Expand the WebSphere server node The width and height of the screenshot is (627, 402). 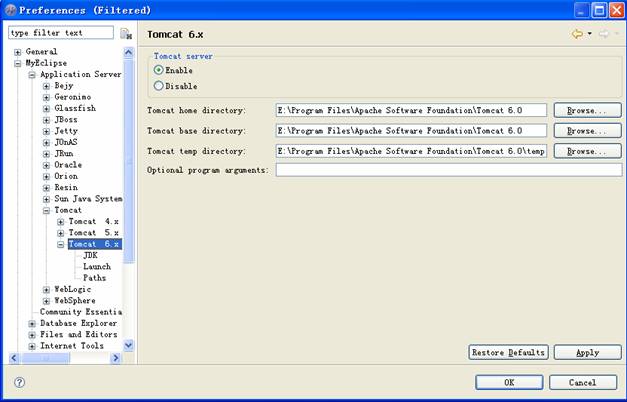click(x=46, y=301)
